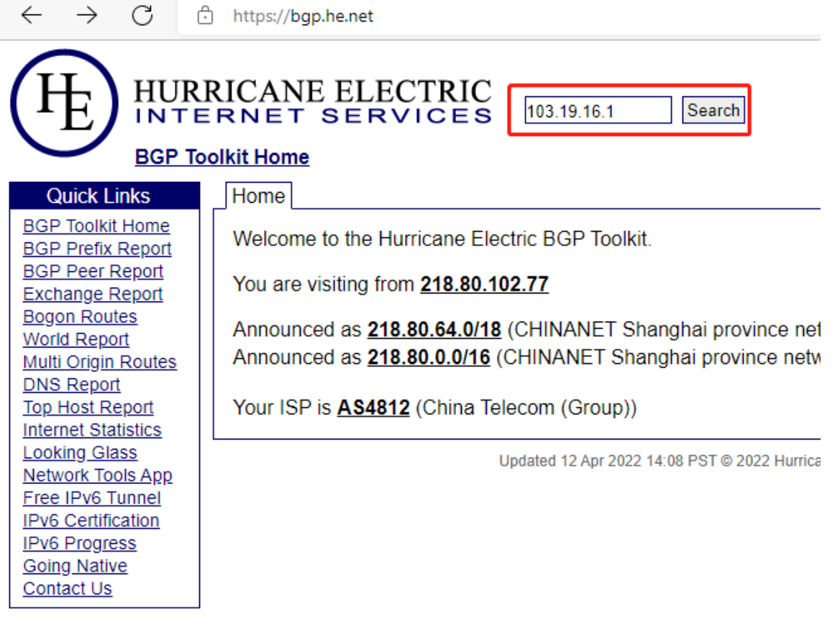Open the BGP Toolkit Home heading link
The width and height of the screenshot is (840, 623).
pyautogui.click(x=222, y=157)
